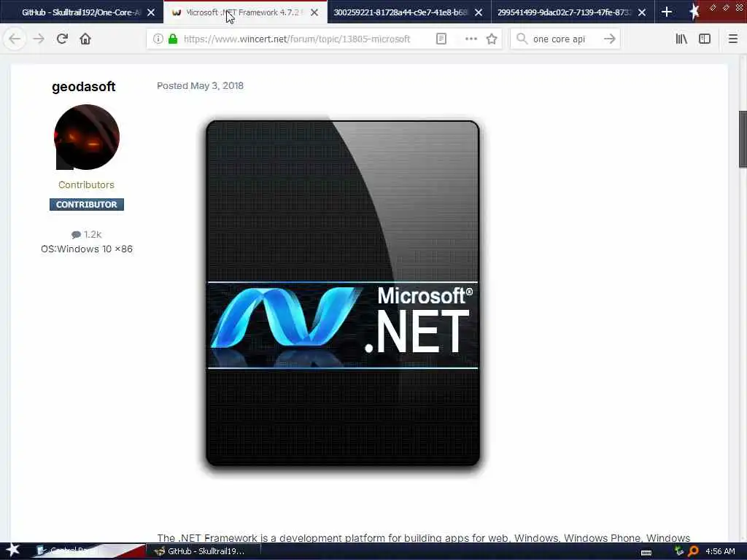Viewport: 747px width, 560px height.
Task: Go back to the previous page
Action: (x=15, y=39)
